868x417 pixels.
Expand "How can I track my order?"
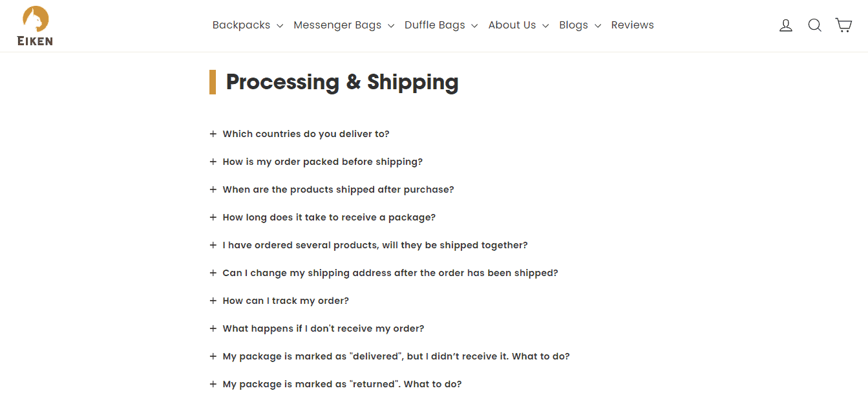[x=286, y=301]
